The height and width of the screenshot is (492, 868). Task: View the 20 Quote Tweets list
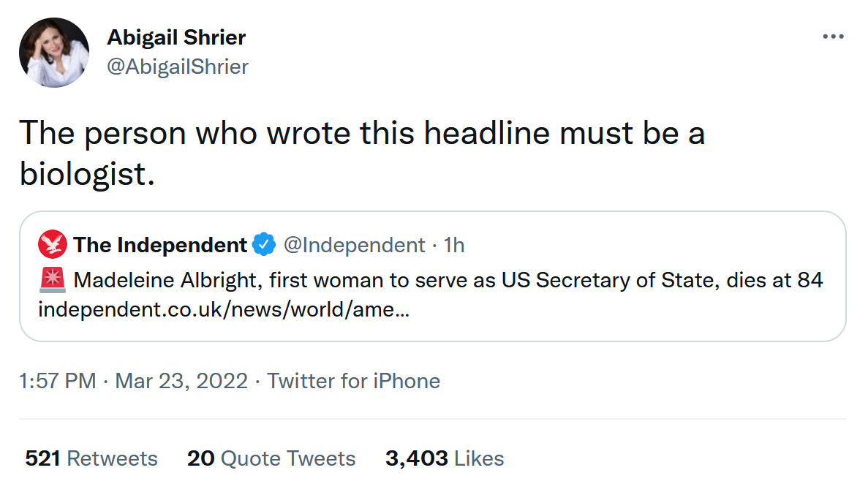click(271, 458)
